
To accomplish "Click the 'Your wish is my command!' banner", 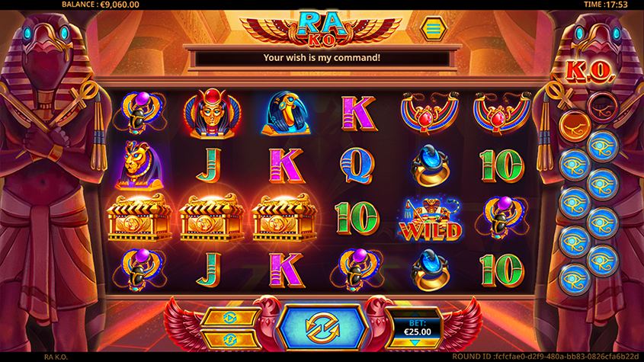I will [322, 58].
